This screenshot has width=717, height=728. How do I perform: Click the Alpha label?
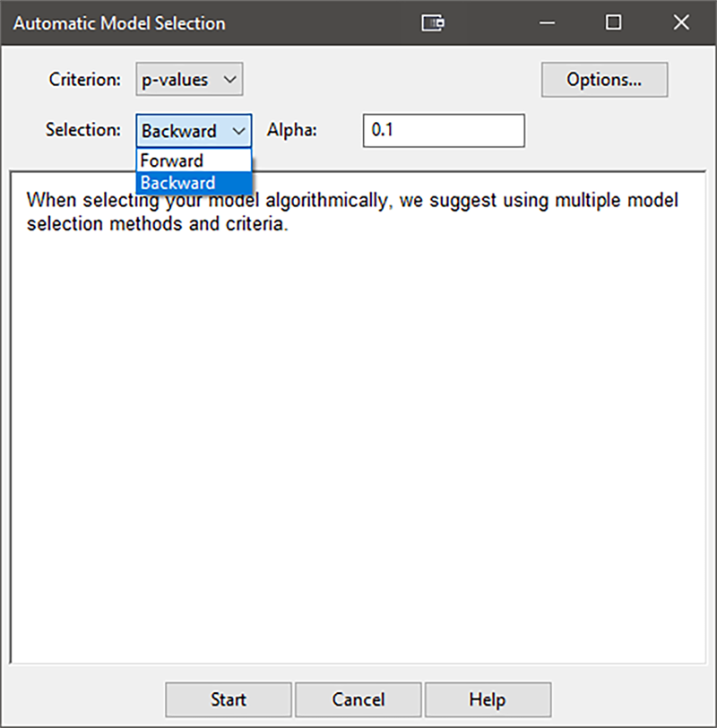click(x=292, y=130)
